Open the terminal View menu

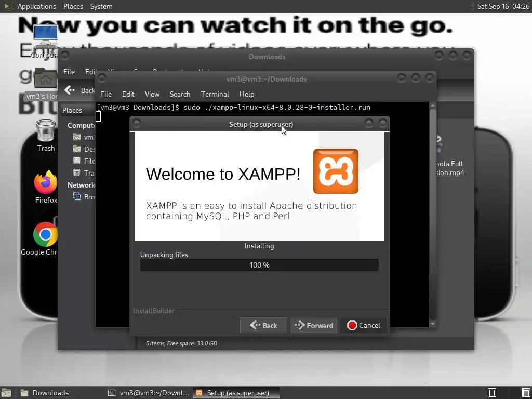pos(152,94)
